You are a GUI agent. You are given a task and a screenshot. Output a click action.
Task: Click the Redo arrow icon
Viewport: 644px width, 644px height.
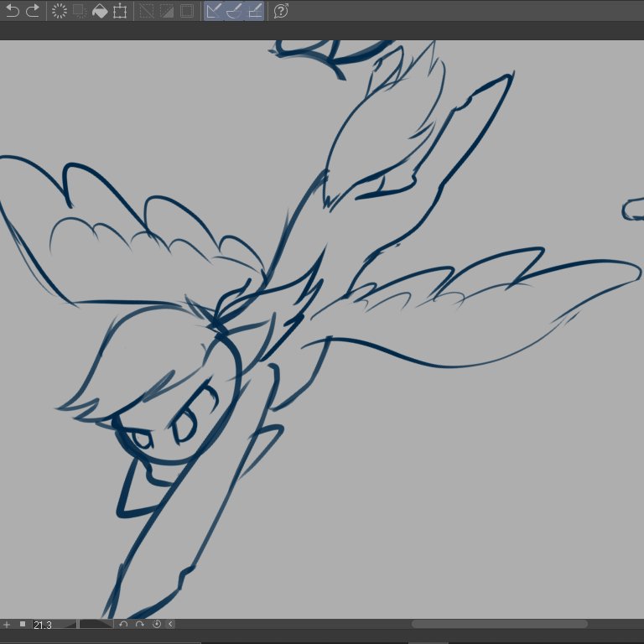coord(33,11)
